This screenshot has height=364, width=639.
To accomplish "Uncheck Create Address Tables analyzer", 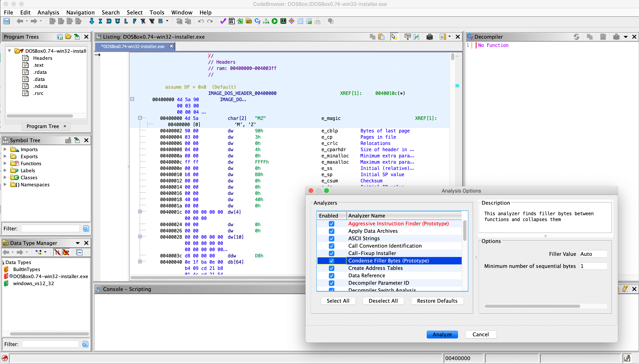I will (x=331, y=268).
